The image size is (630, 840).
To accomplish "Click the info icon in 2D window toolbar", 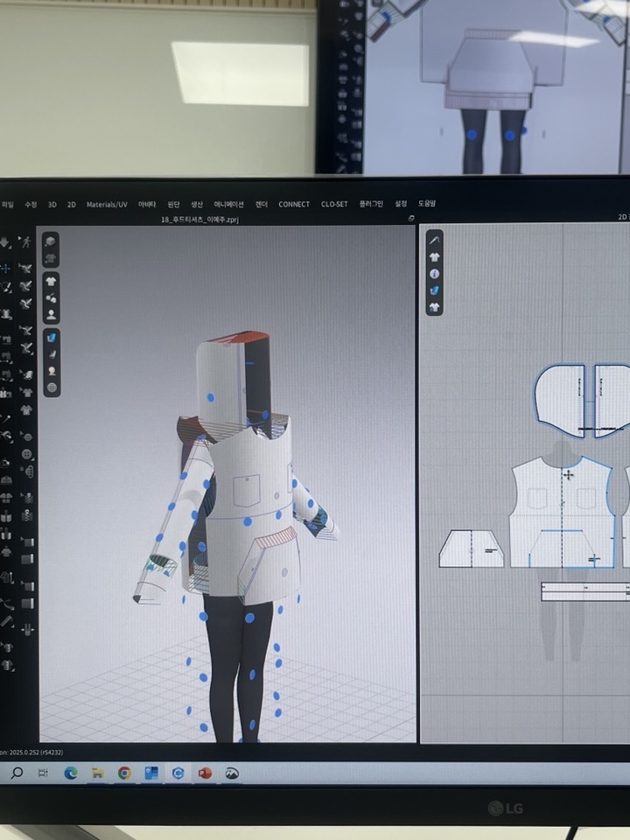I will 435,274.
